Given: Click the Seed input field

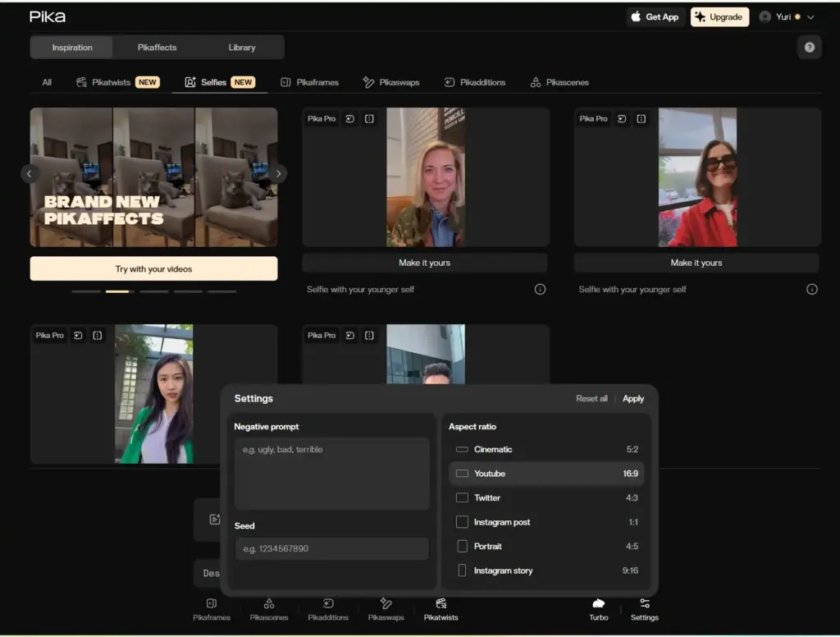Looking at the screenshot, I should (331, 548).
